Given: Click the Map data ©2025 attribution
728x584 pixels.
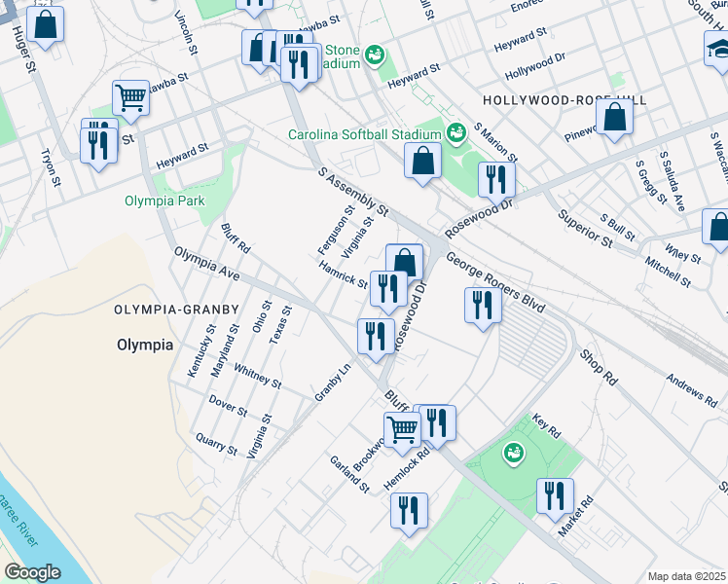Looking at the screenshot, I should click(687, 576).
